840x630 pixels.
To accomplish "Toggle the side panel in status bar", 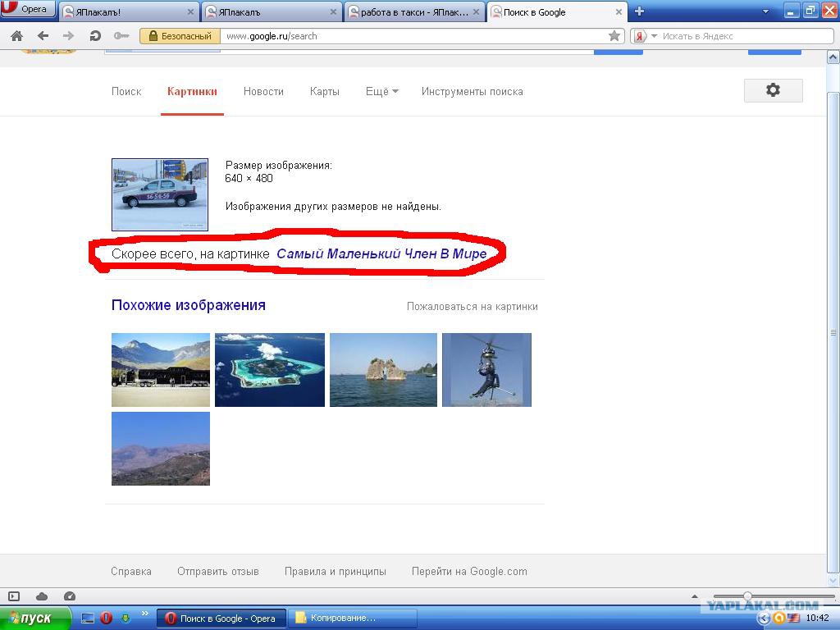I will tap(14, 596).
